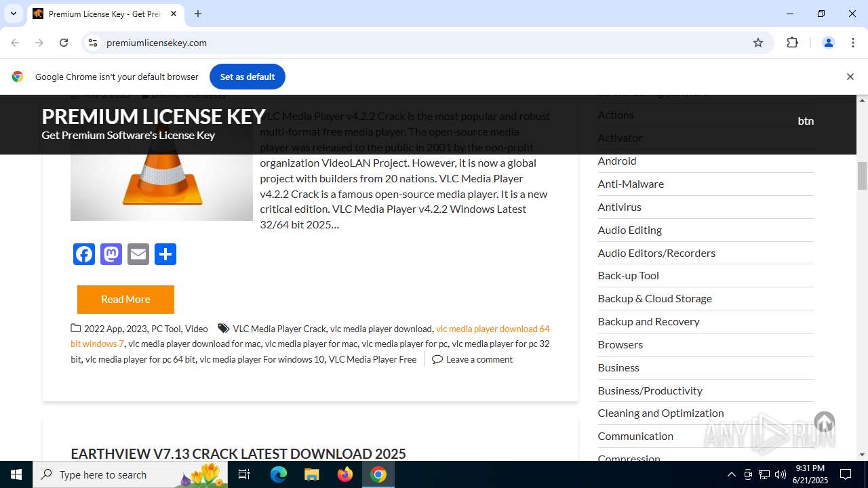
Task: Open Windows notification center
Action: click(x=846, y=474)
